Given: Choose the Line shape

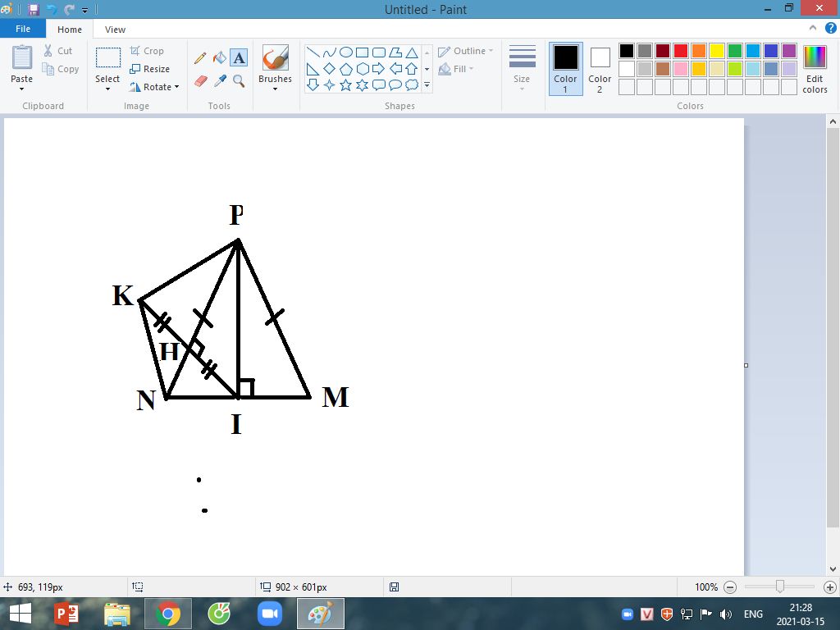Looking at the screenshot, I should pos(313,52).
